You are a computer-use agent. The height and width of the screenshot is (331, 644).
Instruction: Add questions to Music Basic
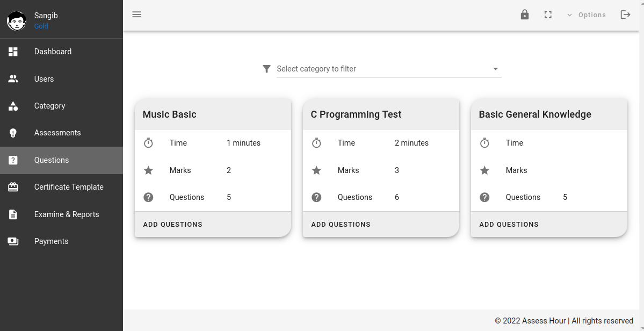(x=173, y=225)
